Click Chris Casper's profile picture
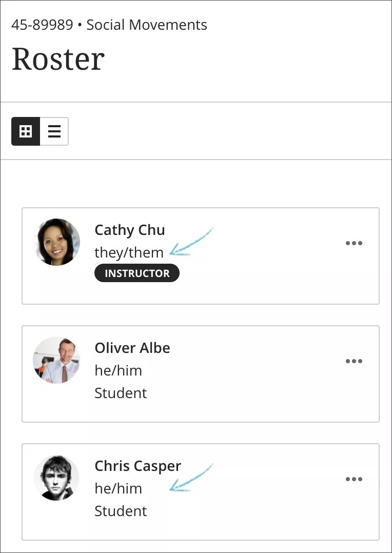The width and height of the screenshot is (392, 553). click(x=56, y=478)
